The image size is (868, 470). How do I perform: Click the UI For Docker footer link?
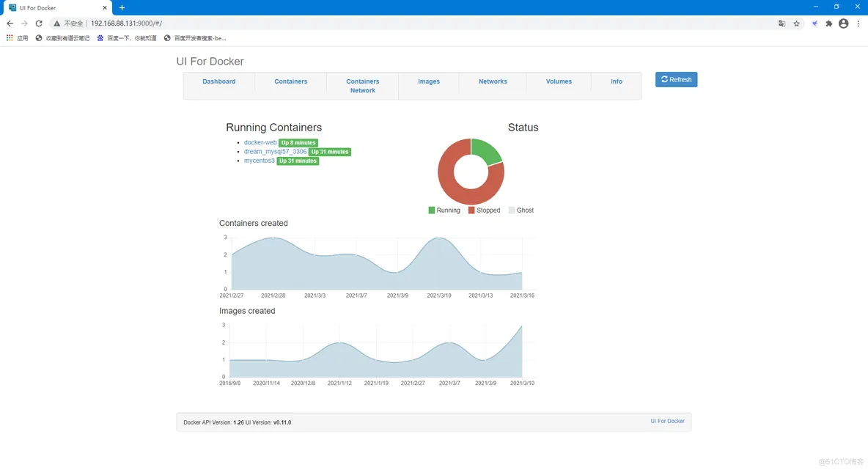click(x=667, y=422)
